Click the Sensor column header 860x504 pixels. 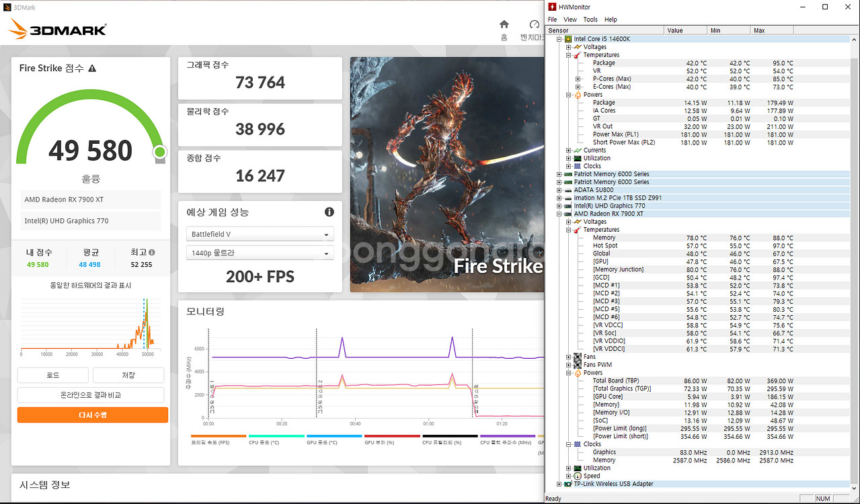tap(605, 30)
